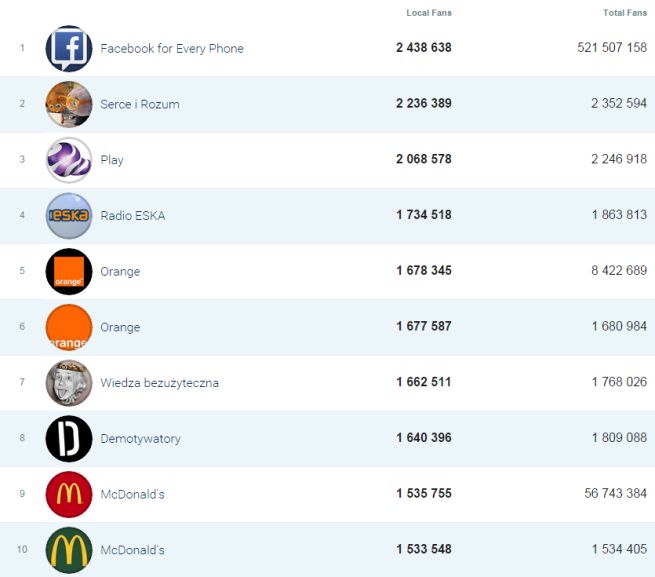Click the green McDonald's logo in row 10
Screen dimensions: 655x577
(69, 550)
